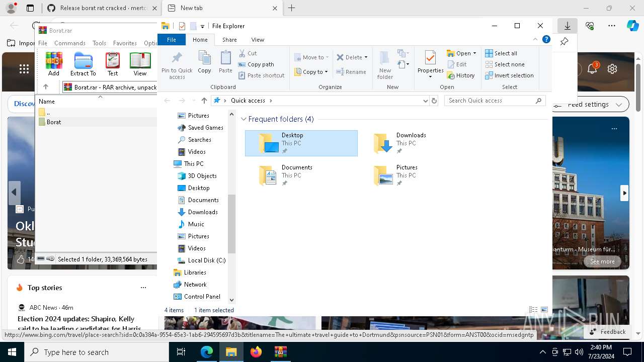Switch to details view icon in status bar

[533, 310]
